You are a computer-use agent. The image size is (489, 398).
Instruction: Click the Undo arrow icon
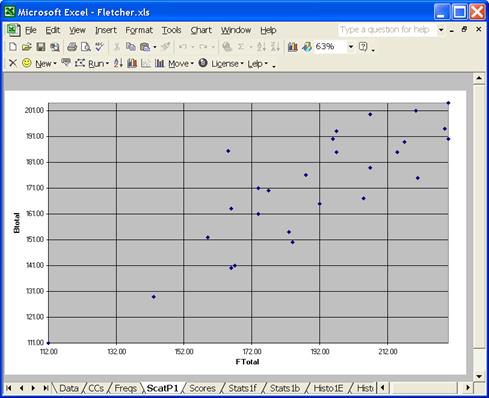(182, 47)
